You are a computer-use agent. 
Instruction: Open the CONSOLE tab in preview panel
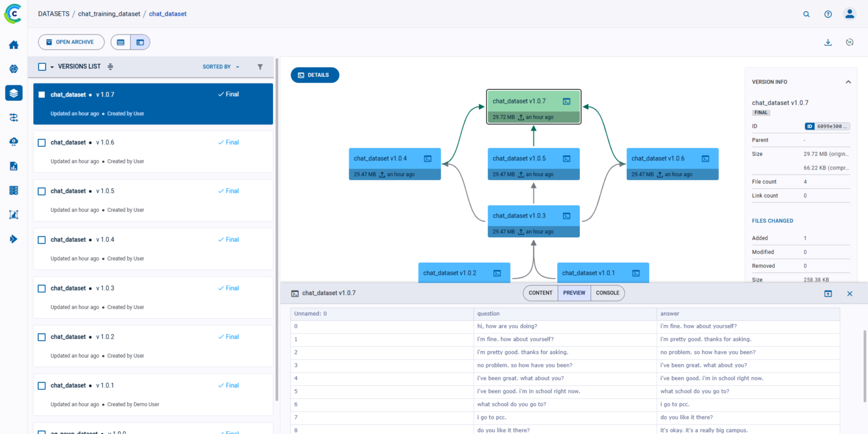[607, 293]
